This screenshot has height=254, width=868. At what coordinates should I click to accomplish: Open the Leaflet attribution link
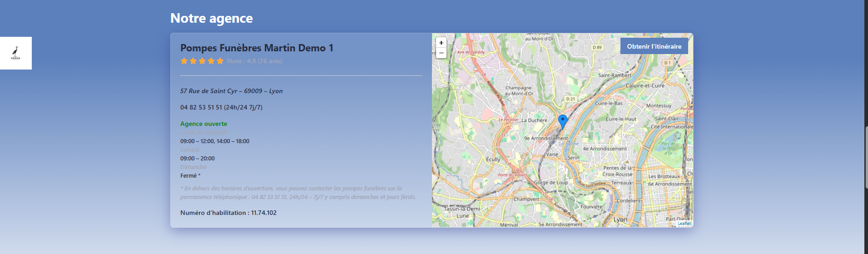(x=684, y=224)
